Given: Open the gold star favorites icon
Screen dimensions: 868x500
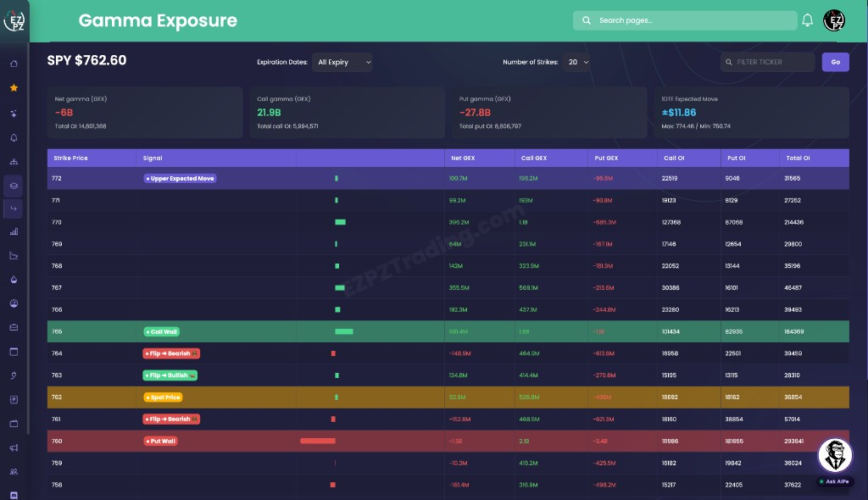Looking at the screenshot, I should coord(14,87).
